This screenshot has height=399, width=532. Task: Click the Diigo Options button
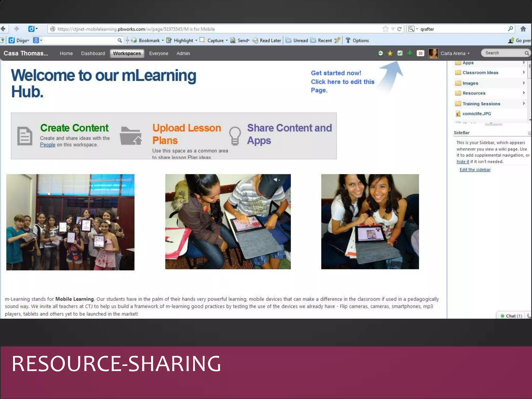coord(357,40)
